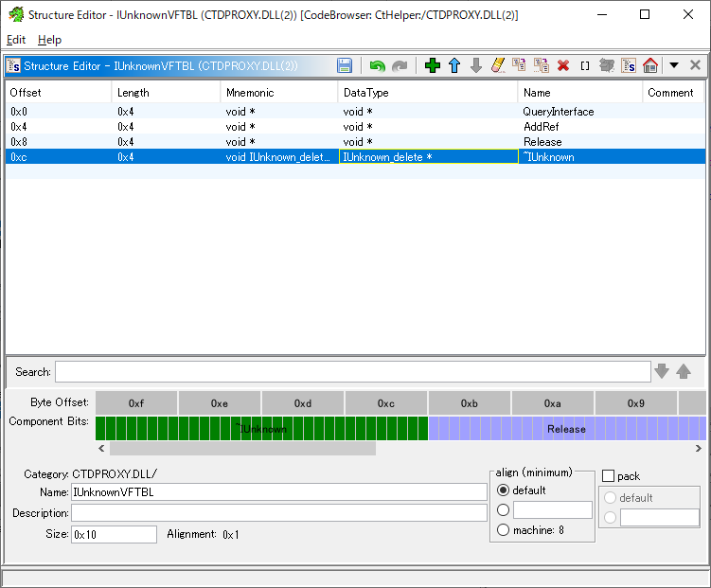Click the IUnknown_delete * data type cell

(429, 157)
